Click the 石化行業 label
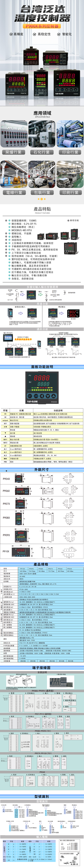Screen dimensions: 84x868 pyautogui.click(x=42, y=152)
